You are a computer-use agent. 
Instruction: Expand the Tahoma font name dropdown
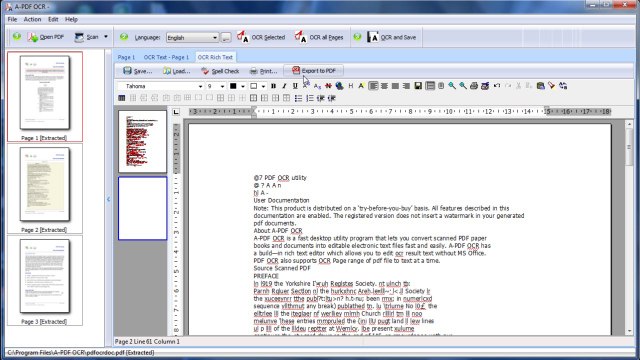click(200, 87)
